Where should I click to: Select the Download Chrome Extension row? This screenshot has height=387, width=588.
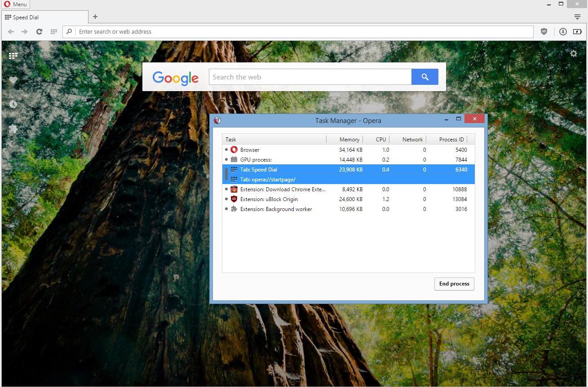[349, 189]
